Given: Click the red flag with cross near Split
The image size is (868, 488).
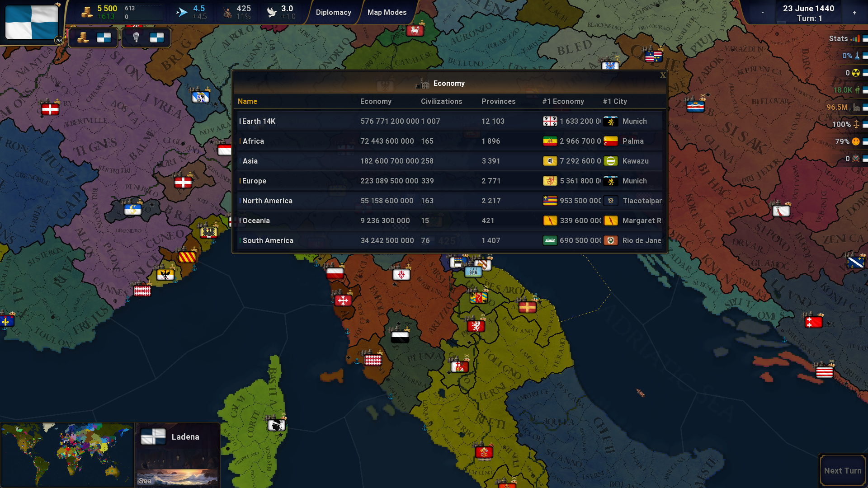Looking at the screenshot, I should (x=813, y=322).
